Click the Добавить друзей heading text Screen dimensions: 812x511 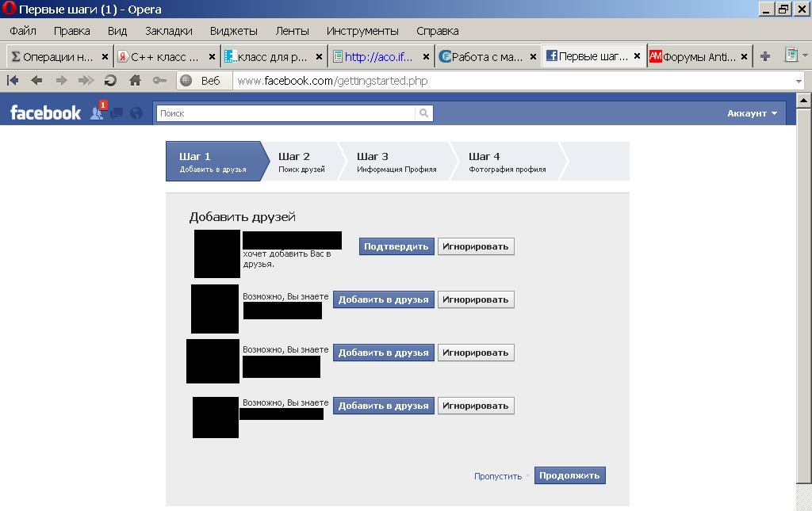[243, 217]
